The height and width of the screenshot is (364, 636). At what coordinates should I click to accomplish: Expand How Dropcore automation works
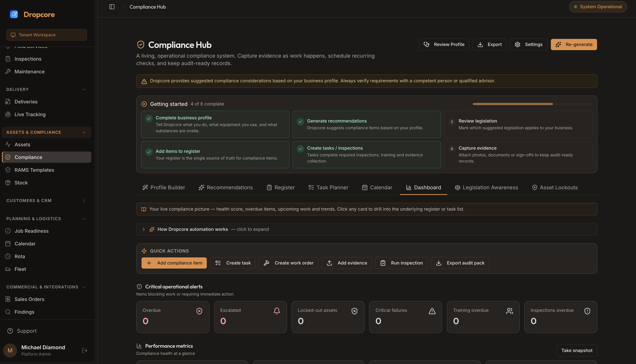click(x=367, y=229)
